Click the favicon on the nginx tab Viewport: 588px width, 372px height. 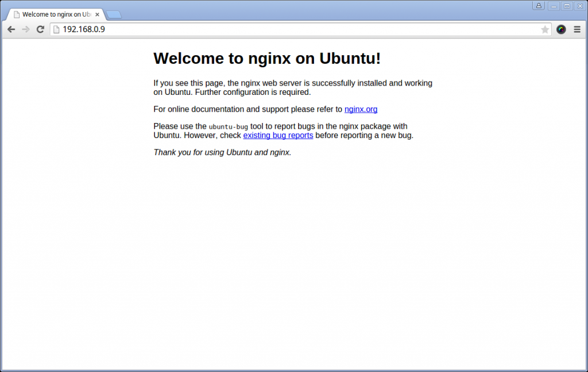(x=16, y=14)
